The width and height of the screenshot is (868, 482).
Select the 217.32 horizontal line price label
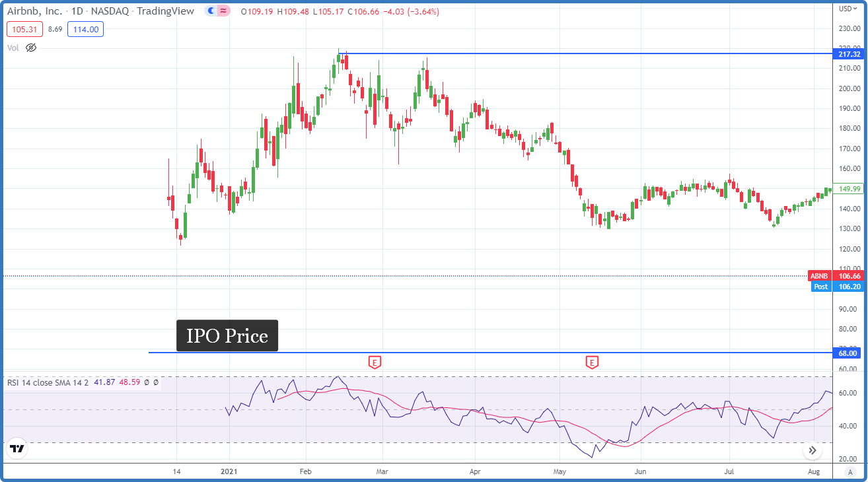coord(848,53)
